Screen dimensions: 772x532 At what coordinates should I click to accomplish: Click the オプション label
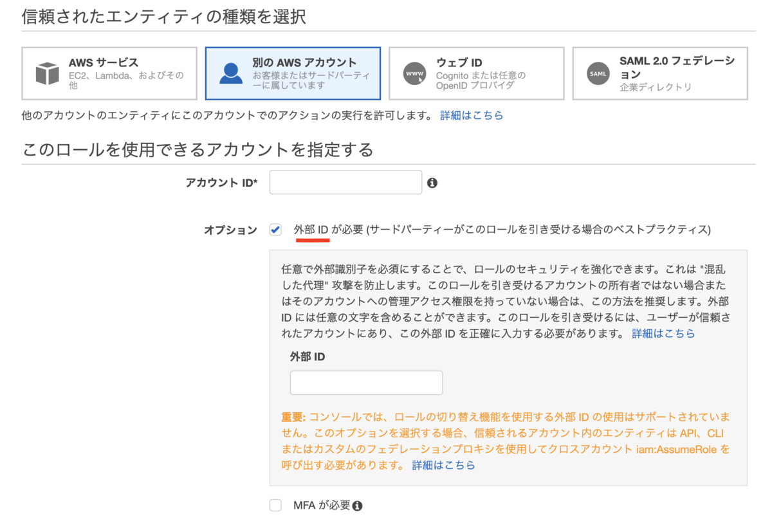point(231,230)
